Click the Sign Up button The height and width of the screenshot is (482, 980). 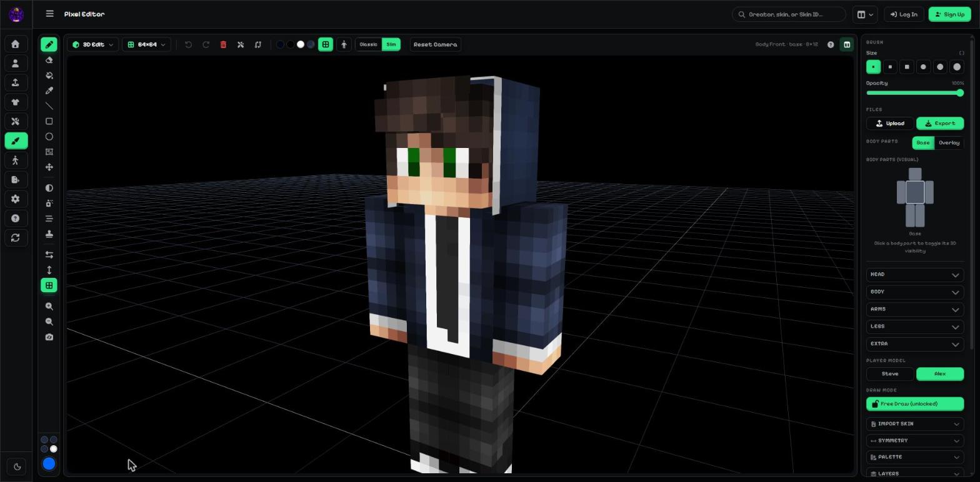coord(950,14)
